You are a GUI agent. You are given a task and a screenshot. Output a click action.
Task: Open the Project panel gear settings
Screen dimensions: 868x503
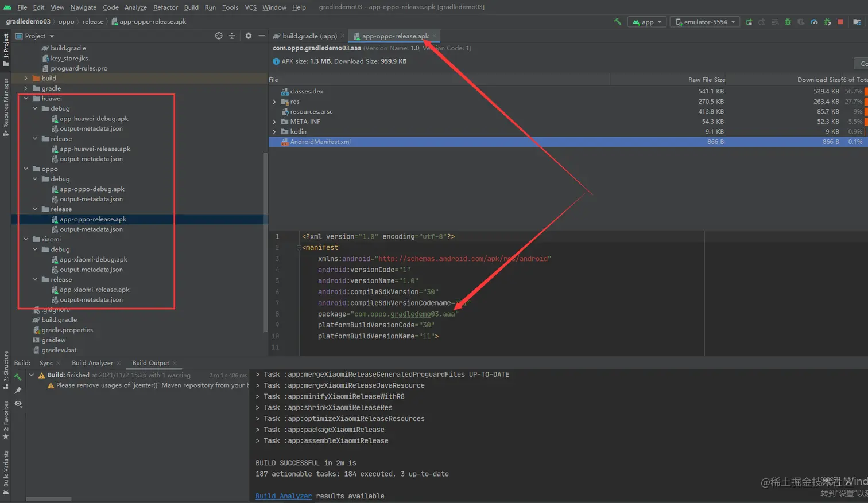(x=249, y=36)
